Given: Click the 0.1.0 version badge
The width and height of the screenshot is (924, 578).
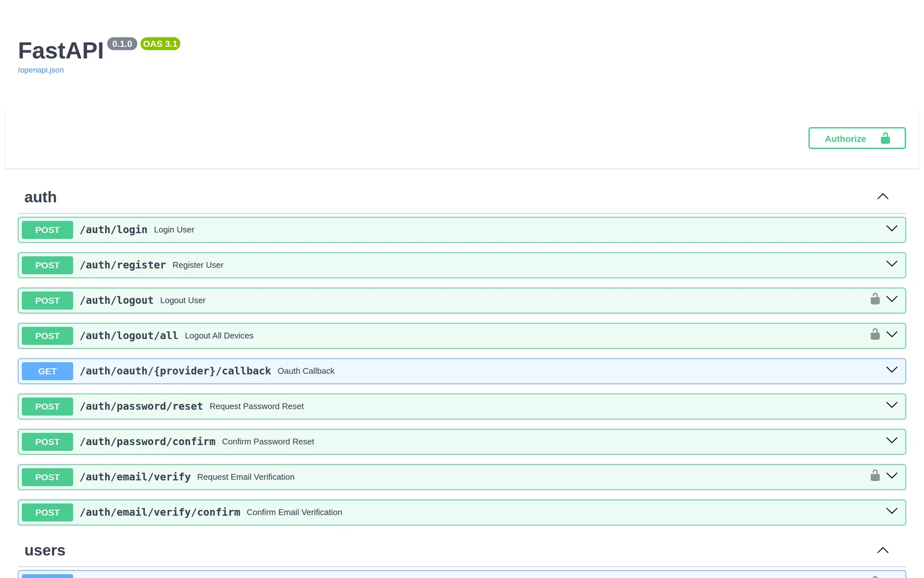Looking at the screenshot, I should coord(122,44).
